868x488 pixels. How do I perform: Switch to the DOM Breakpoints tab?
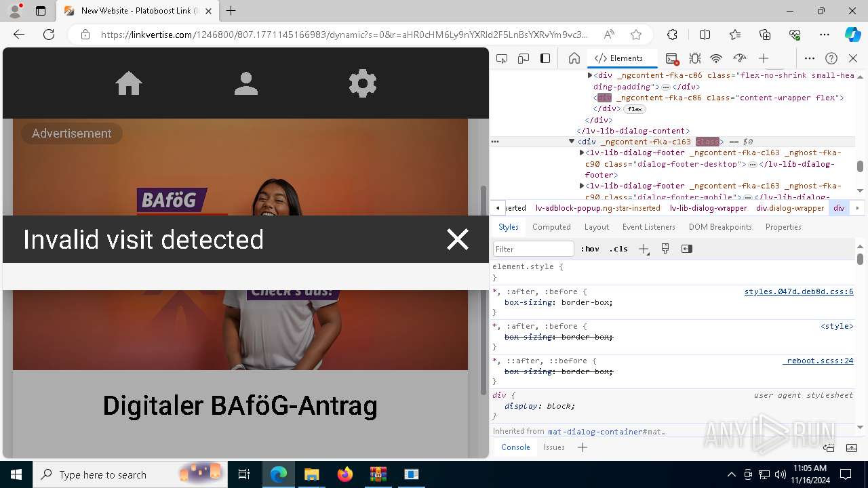720,227
